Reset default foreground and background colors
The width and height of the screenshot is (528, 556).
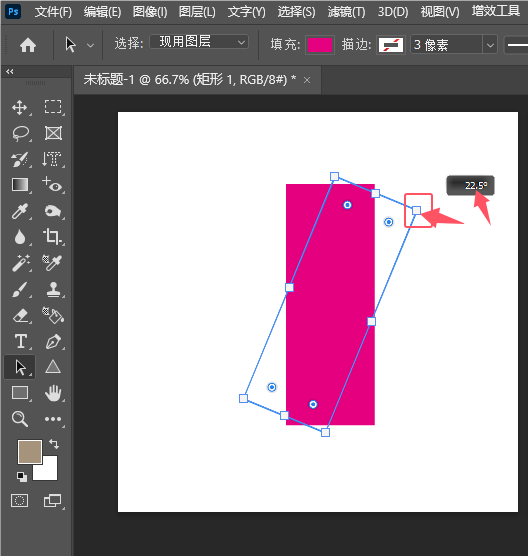point(22,477)
